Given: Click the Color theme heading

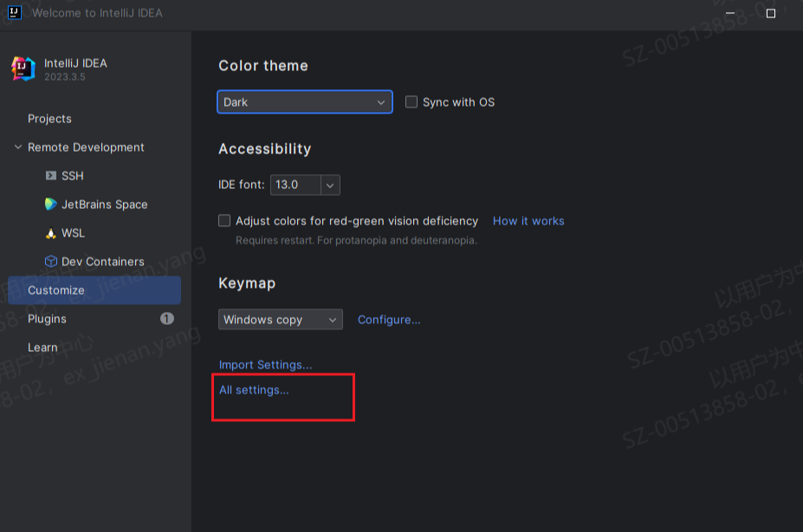Looking at the screenshot, I should point(263,66).
